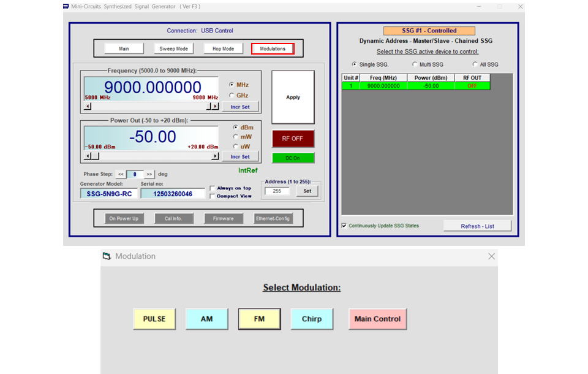Choose the All SSG option

[475, 64]
